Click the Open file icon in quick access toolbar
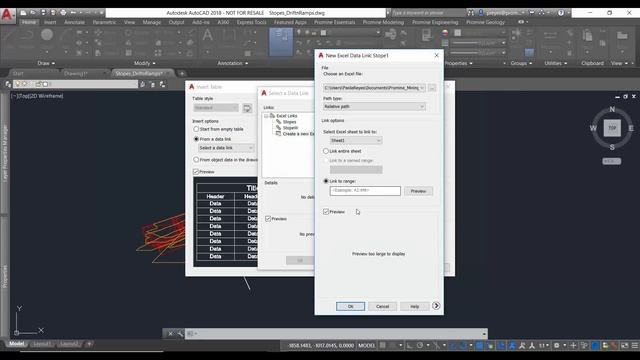640x360 pixels. click(x=33, y=13)
